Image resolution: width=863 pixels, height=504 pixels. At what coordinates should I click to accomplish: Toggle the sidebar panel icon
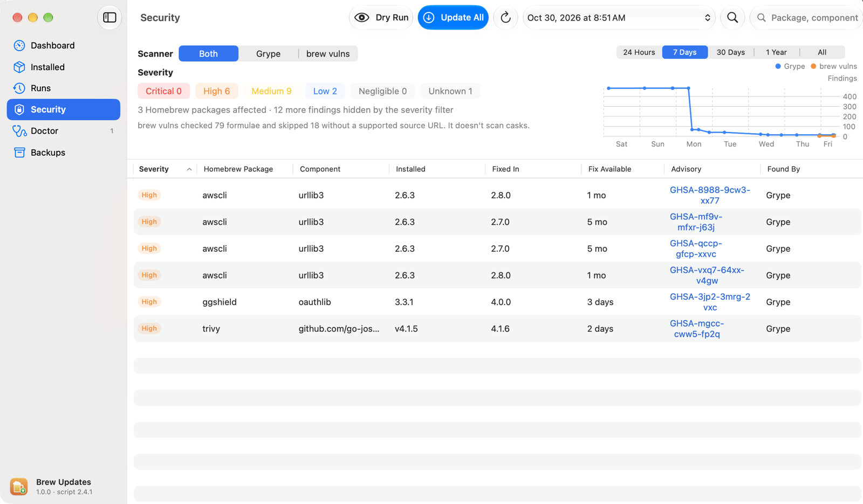click(x=109, y=17)
